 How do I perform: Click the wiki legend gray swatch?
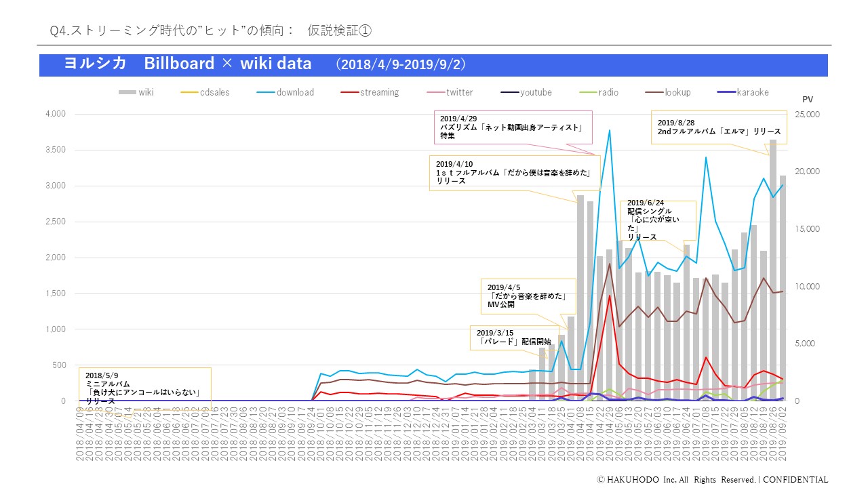pyautogui.click(x=127, y=92)
